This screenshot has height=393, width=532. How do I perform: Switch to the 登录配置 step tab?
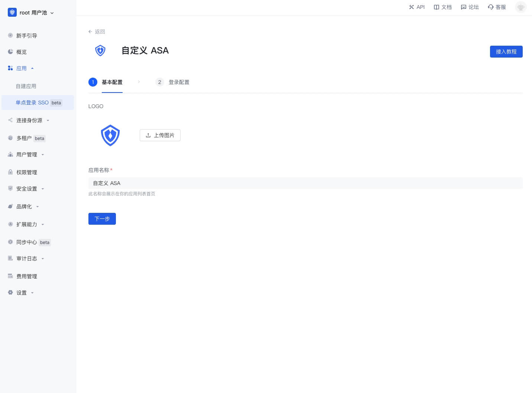tap(179, 82)
